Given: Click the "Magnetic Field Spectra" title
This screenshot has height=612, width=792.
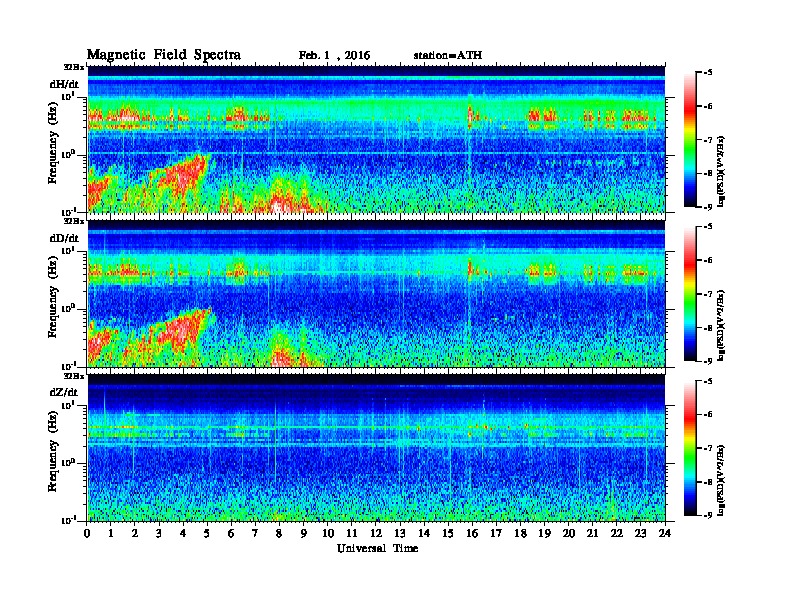Looking at the screenshot, I should 164,55.
